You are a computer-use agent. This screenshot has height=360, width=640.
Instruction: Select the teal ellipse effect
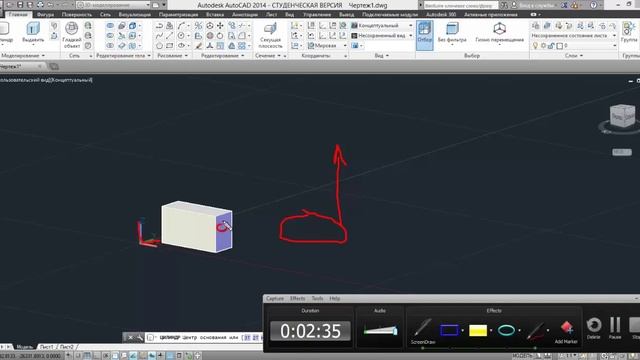506,330
